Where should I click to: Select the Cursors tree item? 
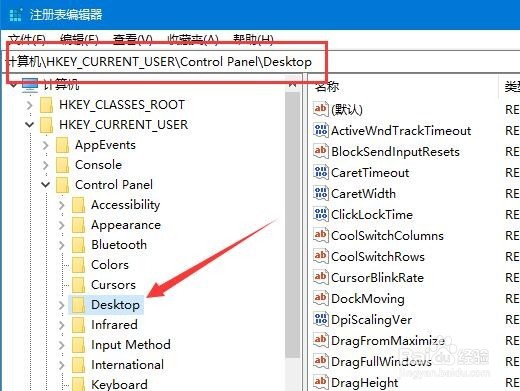113,285
